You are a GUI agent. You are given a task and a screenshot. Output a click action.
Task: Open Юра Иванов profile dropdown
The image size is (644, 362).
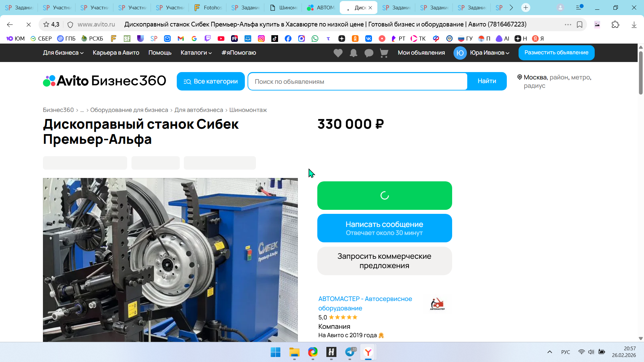[x=489, y=53]
